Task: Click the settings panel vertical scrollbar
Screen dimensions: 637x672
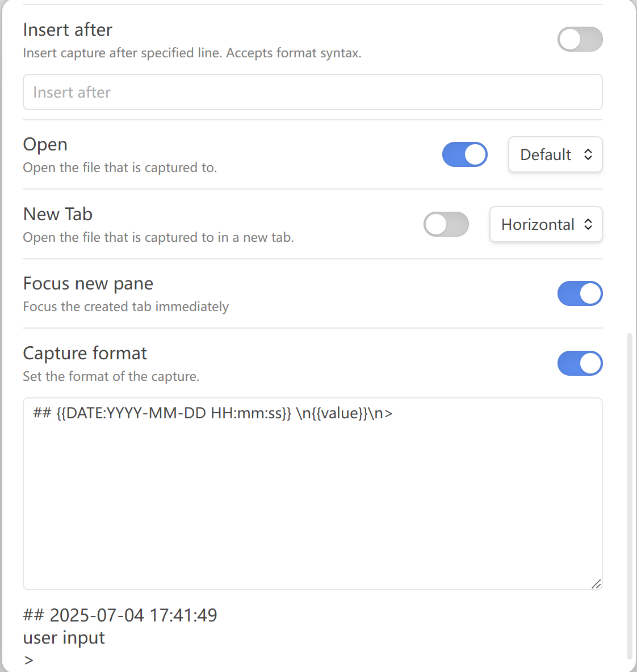Action: (629, 494)
